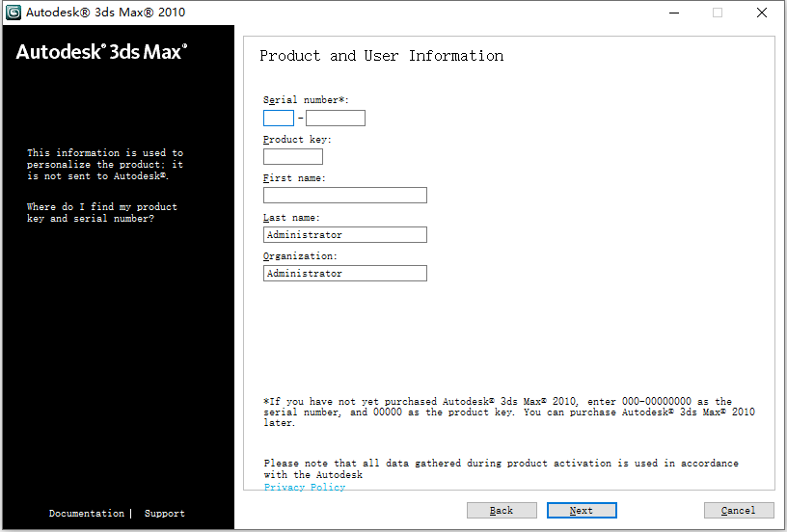Click the 'If you have not yet purchased' note
787x532 pixels.
(509, 412)
